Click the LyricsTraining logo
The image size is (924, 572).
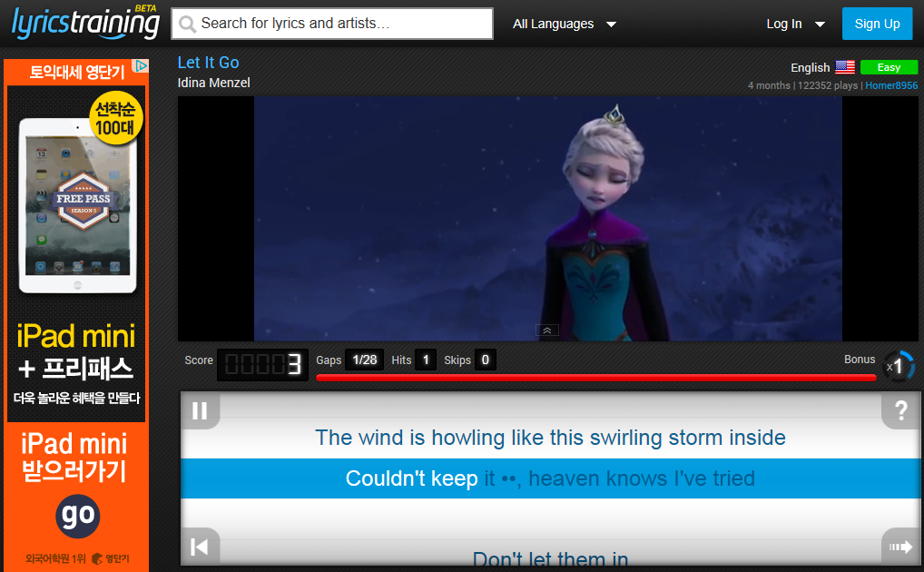tap(85, 23)
